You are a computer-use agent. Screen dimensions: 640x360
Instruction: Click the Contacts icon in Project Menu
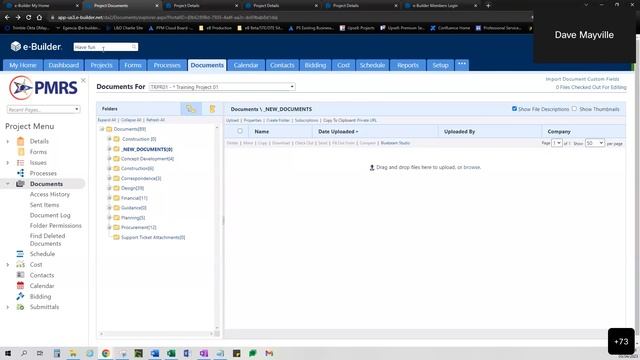[x=20, y=275]
